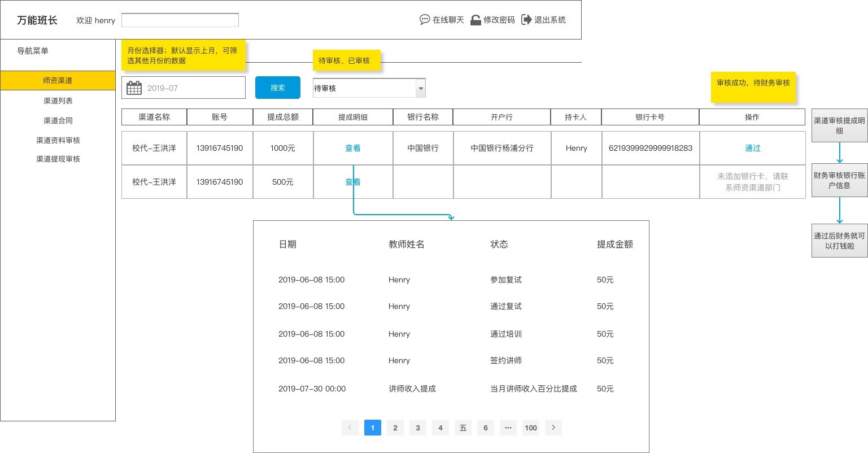Click 通过 to approve first row
The height and width of the screenshot is (453, 868).
tap(752, 148)
